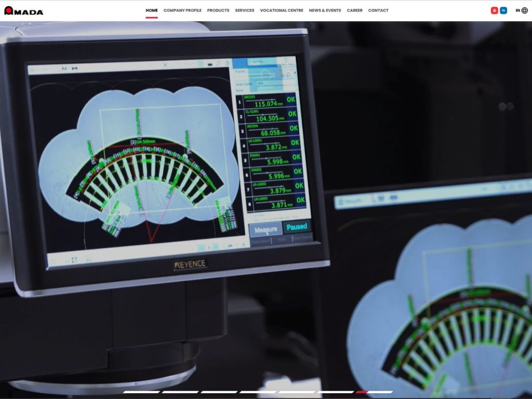Open the PRODUCTS menu
Screen dimensions: 532x399
click(x=218, y=10)
